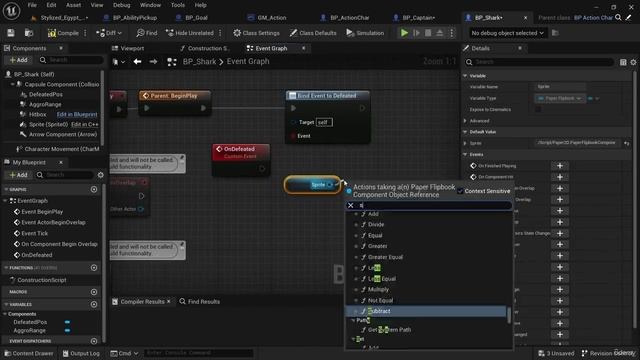Click the My Blueprint settings gear
Screen dimensions: 640x360
100,175
